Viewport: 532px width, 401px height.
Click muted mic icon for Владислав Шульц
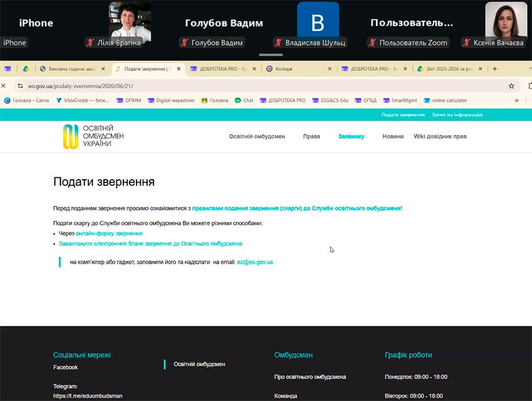[279, 43]
